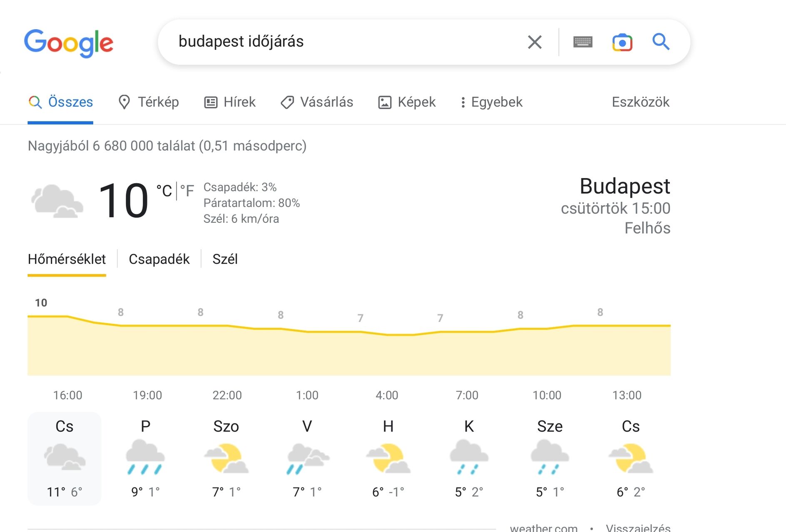Search by image with camera icon

point(622,42)
